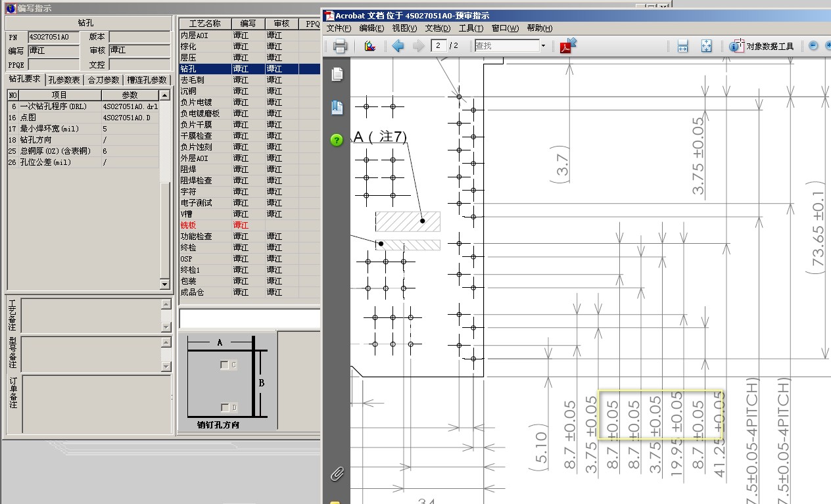Click the 查找 search field in Acrobat

pyautogui.click(x=506, y=46)
